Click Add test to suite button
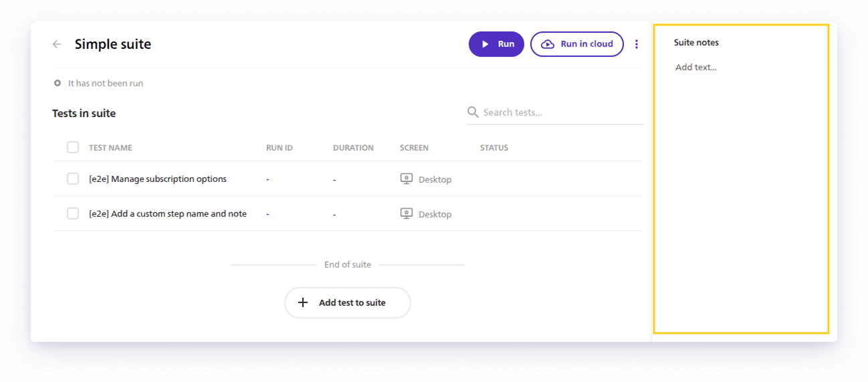This screenshot has width=868, height=382. 348,302
